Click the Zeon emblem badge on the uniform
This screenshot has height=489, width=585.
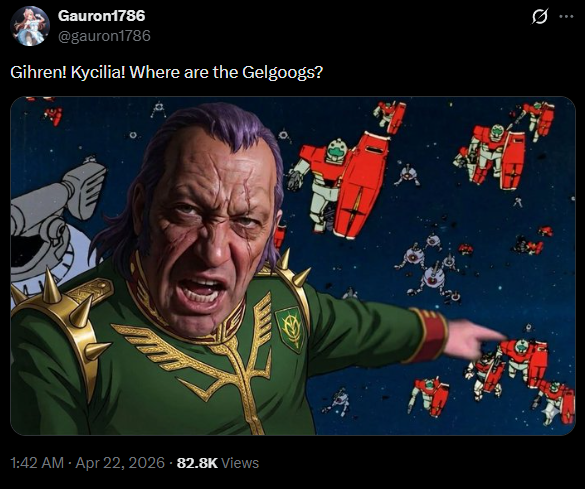pos(289,329)
